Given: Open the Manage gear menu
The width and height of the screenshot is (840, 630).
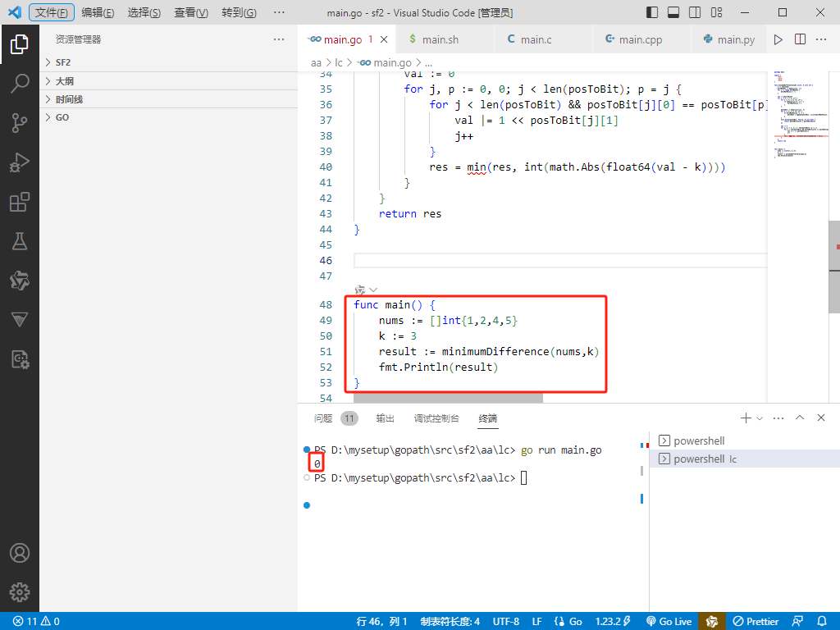Looking at the screenshot, I should coord(20,592).
